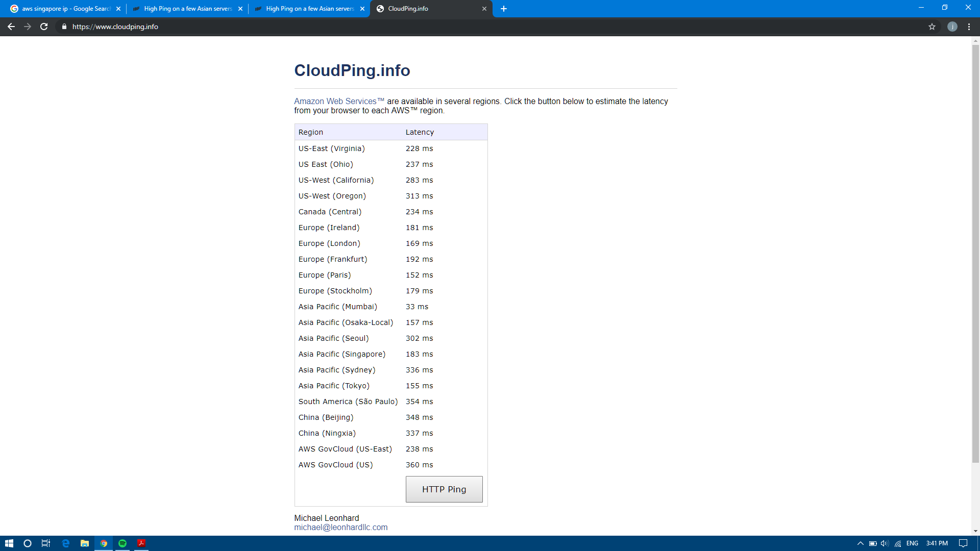Open the 3:41 PM clock calendar
980x551 pixels.
[937, 543]
